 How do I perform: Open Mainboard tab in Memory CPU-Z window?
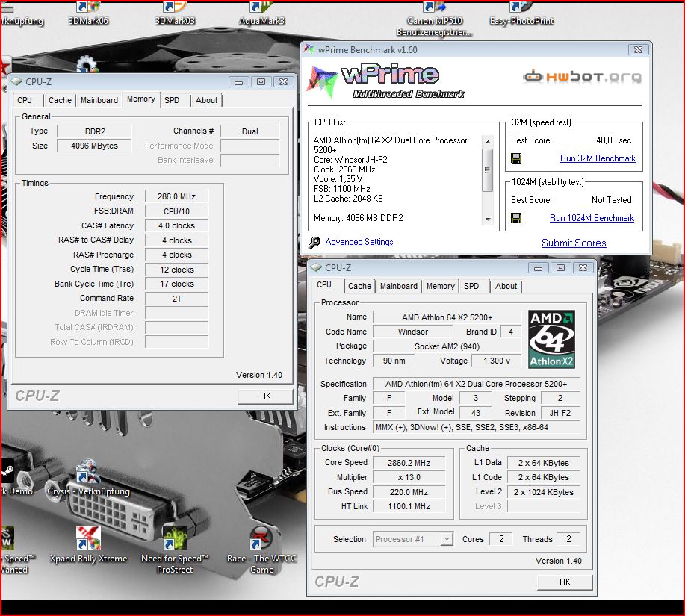tap(99, 100)
